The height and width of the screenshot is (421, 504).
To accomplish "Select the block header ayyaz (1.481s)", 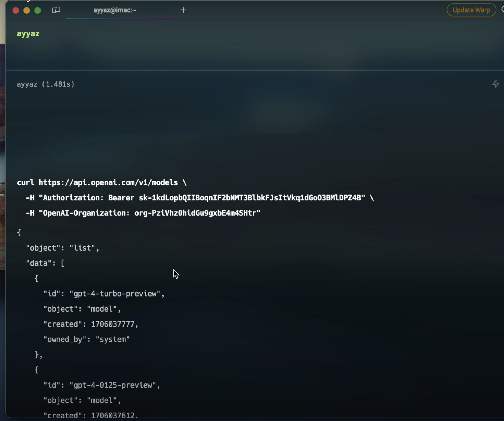I will (46, 84).
